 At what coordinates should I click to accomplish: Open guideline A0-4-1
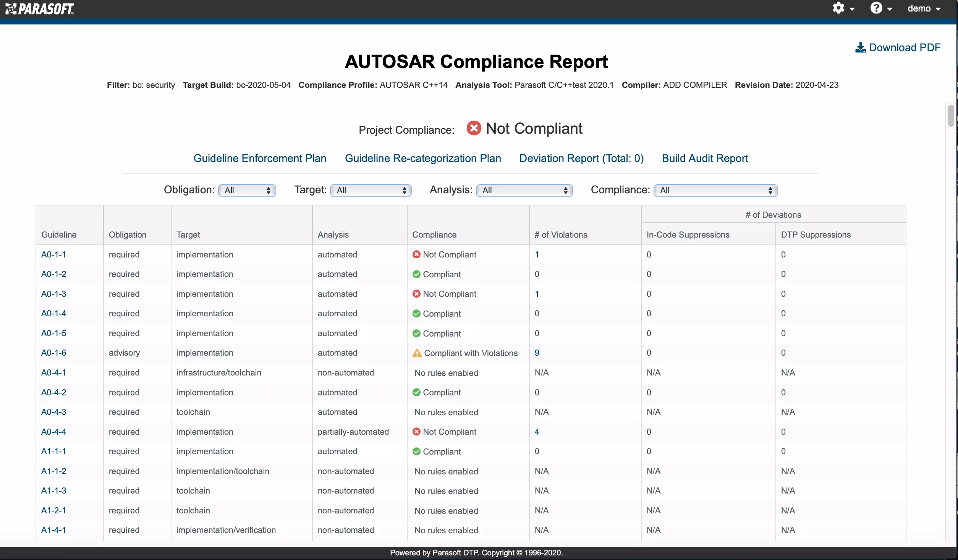tap(53, 372)
